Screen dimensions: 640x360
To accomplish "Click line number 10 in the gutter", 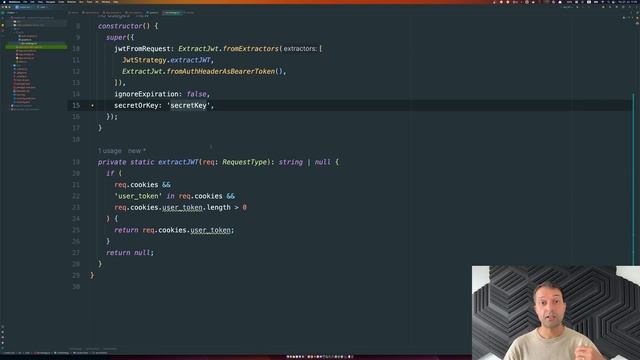I will [76, 49].
